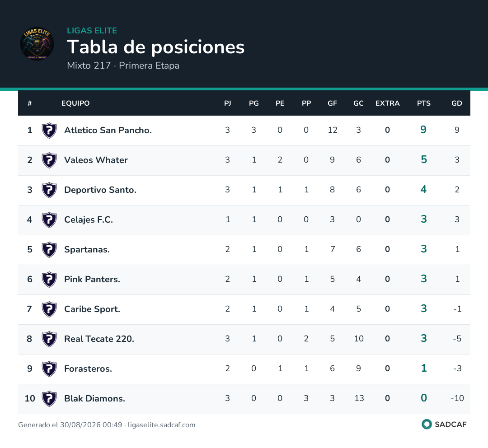Select the EXTRA column header
This screenshot has height=448, width=488.
388,103
